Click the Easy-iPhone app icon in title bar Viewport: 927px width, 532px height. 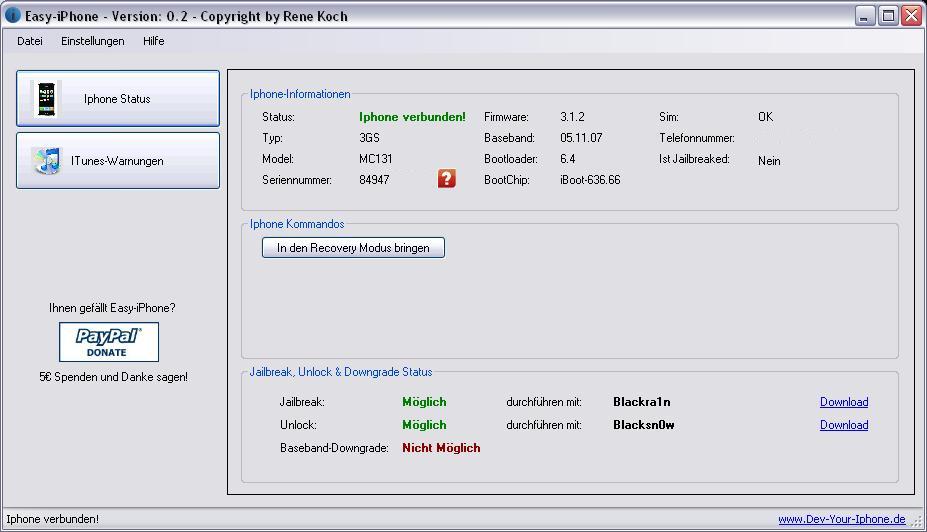point(13,16)
